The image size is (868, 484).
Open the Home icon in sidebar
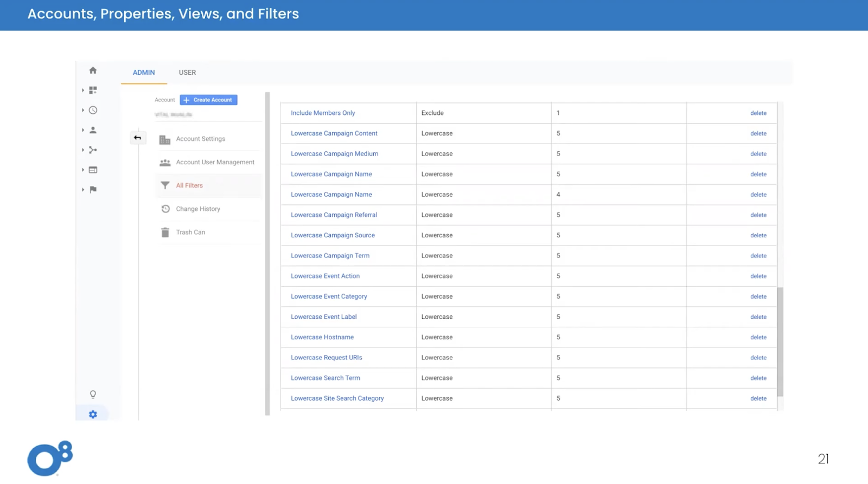(93, 70)
